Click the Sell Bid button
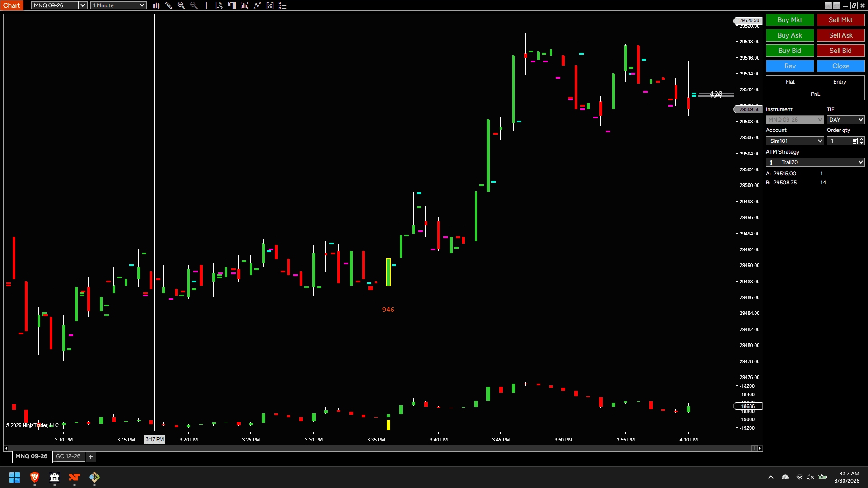 pyautogui.click(x=840, y=51)
